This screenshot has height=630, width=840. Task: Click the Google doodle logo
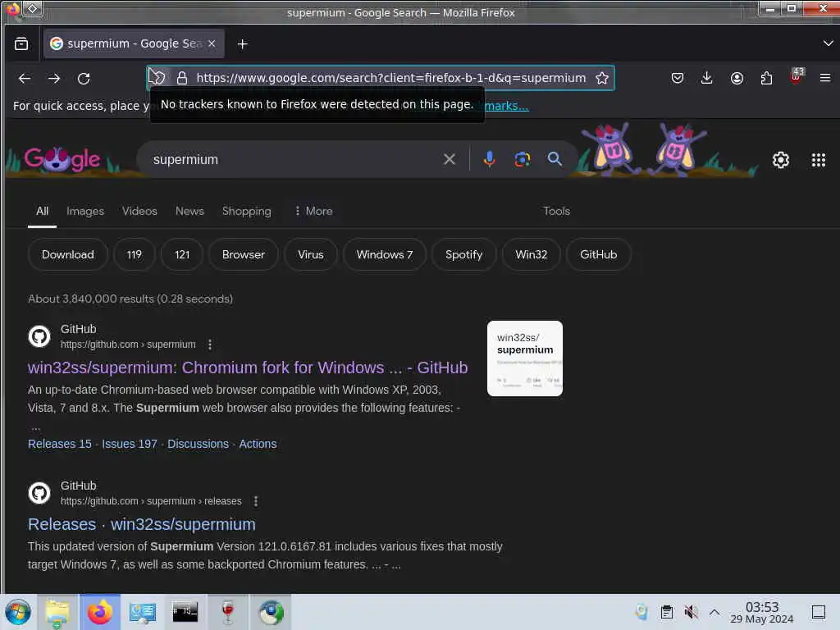62,160
